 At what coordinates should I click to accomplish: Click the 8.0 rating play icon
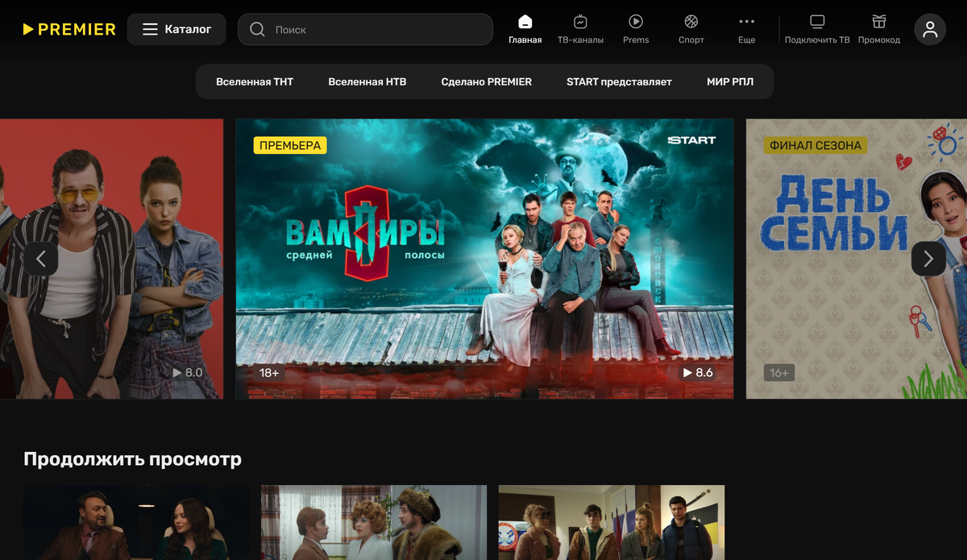tap(177, 373)
